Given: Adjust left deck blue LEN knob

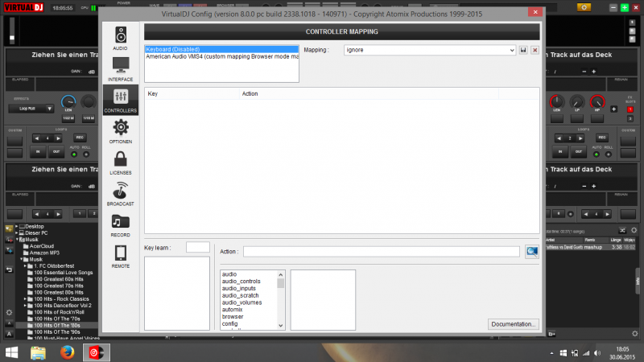Looking at the screenshot, I should (68, 101).
